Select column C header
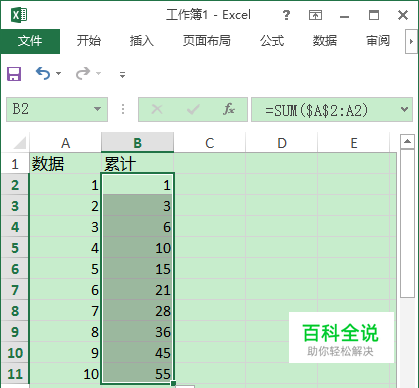The image size is (419, 388). point(209,143)
